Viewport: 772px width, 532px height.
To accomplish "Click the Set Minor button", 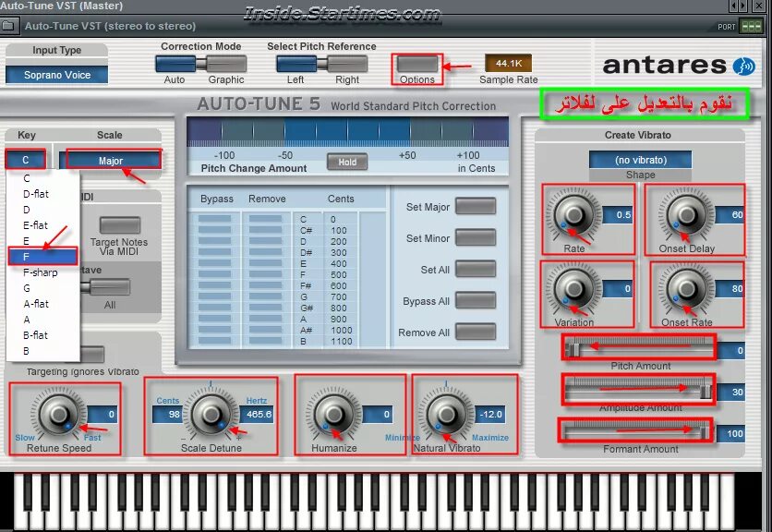I will pyautogui.click(x=476, y=237).
